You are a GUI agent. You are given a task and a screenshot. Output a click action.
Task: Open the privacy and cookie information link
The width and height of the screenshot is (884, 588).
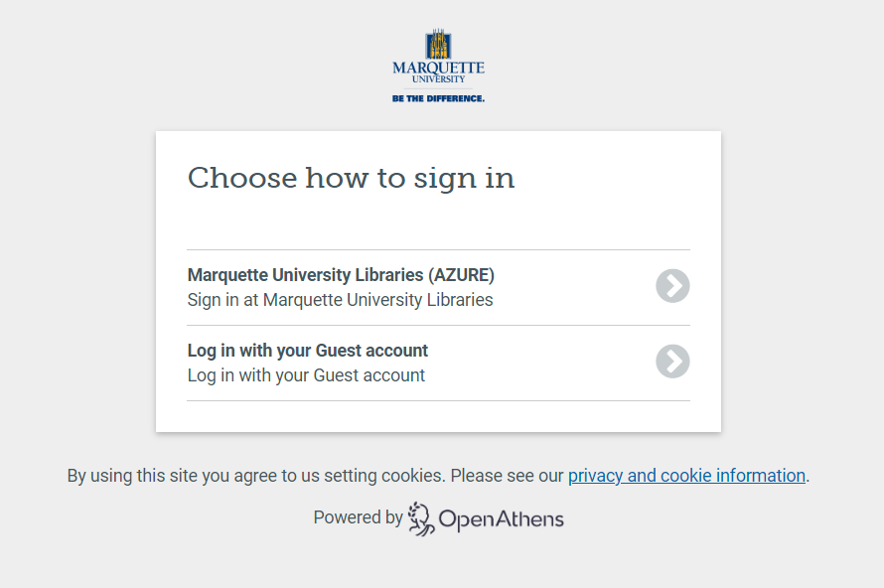(x=686, y=476)
